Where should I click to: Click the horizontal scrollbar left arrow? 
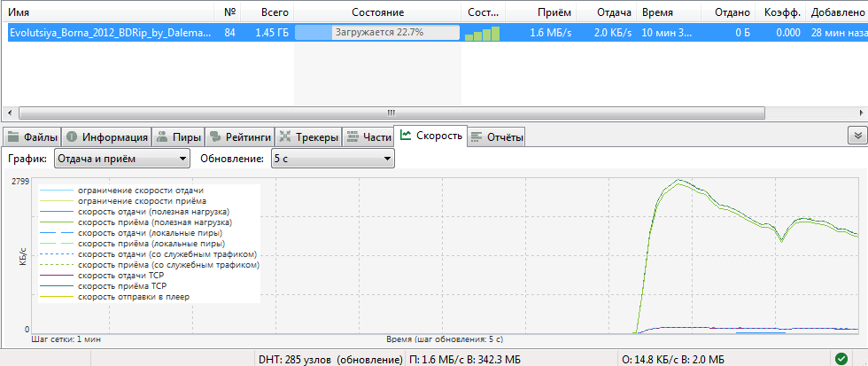click(x=10, y=113)
